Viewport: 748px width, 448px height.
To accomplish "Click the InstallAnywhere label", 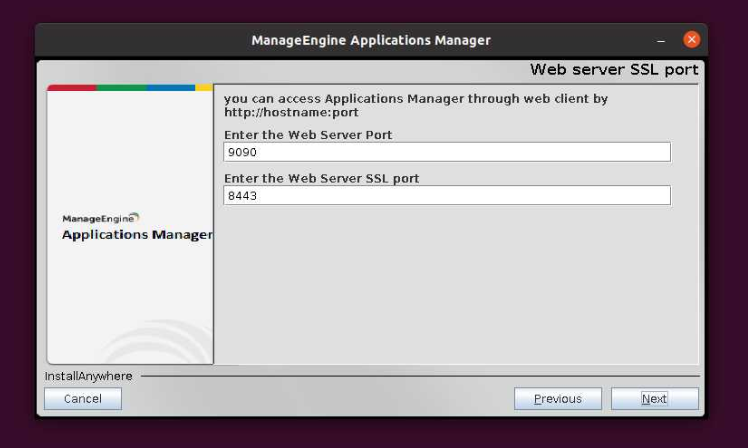I will click(x=89, y=376).
